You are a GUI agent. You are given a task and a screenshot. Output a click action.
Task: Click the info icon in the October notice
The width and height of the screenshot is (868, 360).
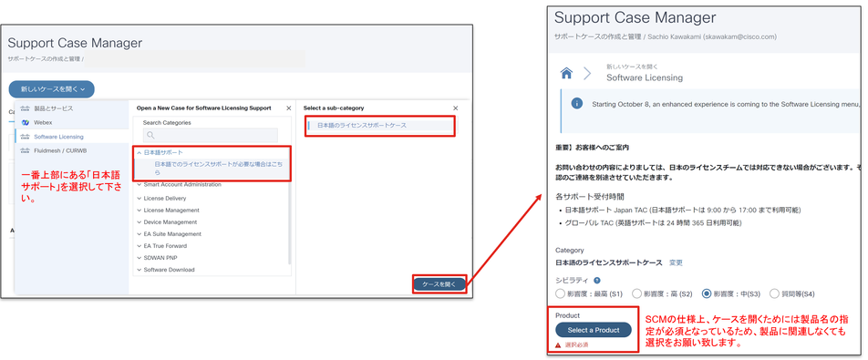pyautogui.click(x=577, y=104)
